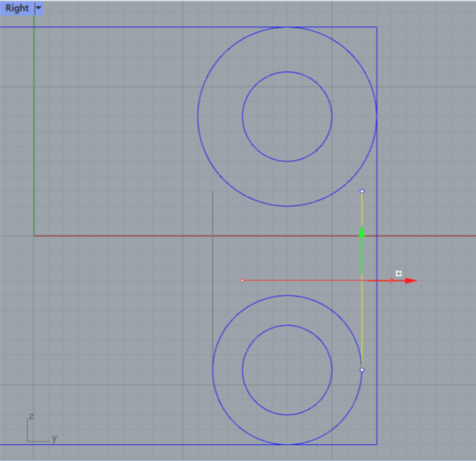Grab the red gumball move arrow
This screenshot has width=476, height=461.
(x=411, y=280)
